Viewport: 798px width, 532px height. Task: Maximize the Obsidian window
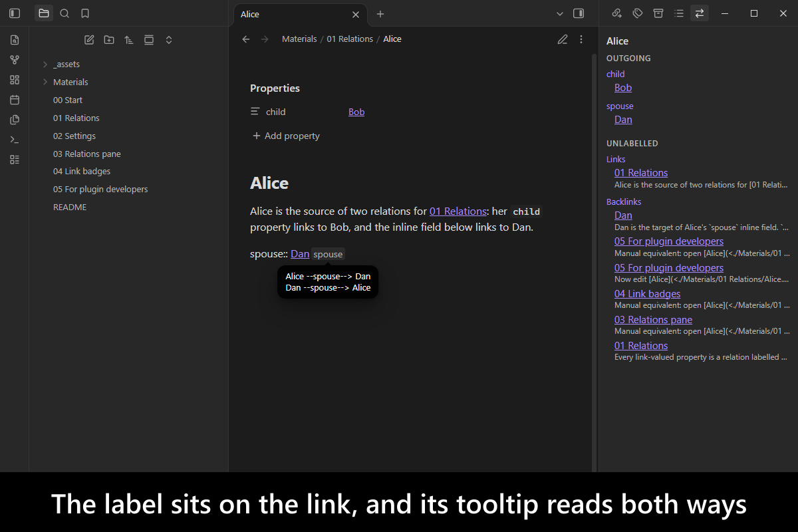click(754, 13)
